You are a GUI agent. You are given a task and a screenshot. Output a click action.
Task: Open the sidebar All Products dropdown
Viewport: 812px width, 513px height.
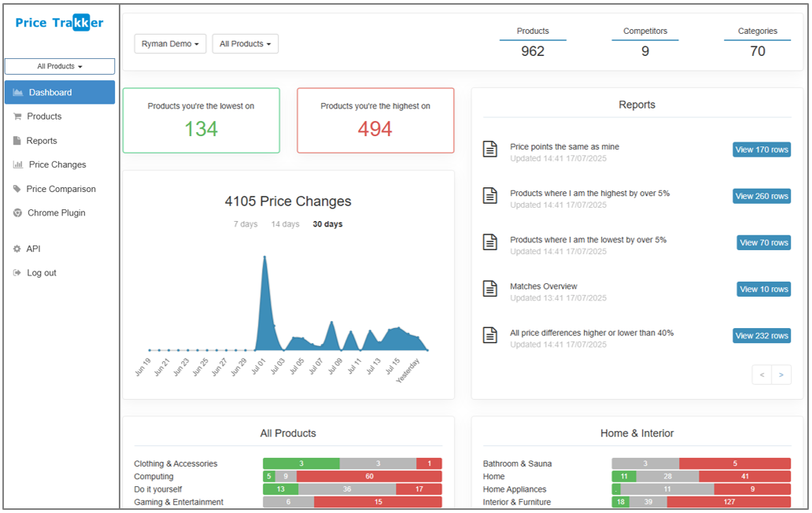tap(60, 66)
